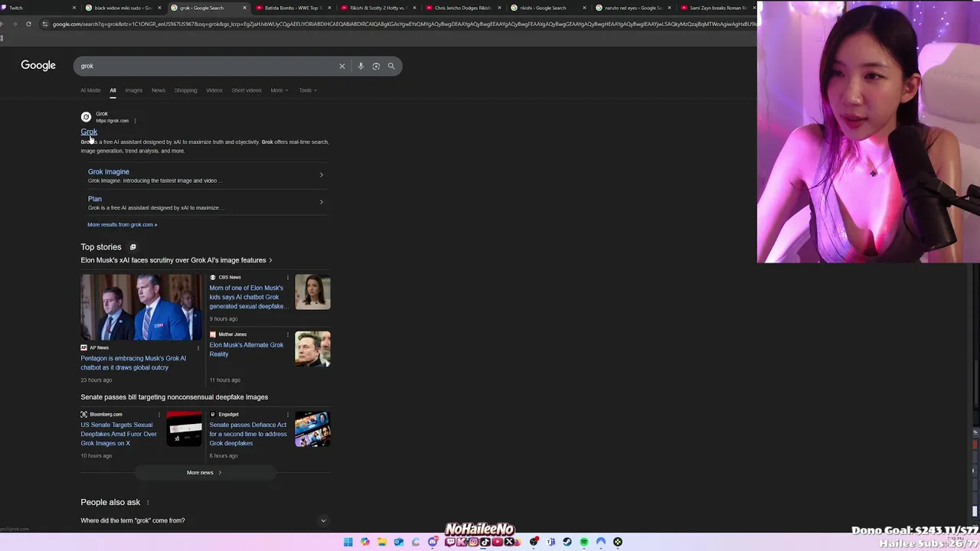Open the Elon Musk Mother Jones thumbnail
This screenshot has width=980, height=551.
pos(312,349)
